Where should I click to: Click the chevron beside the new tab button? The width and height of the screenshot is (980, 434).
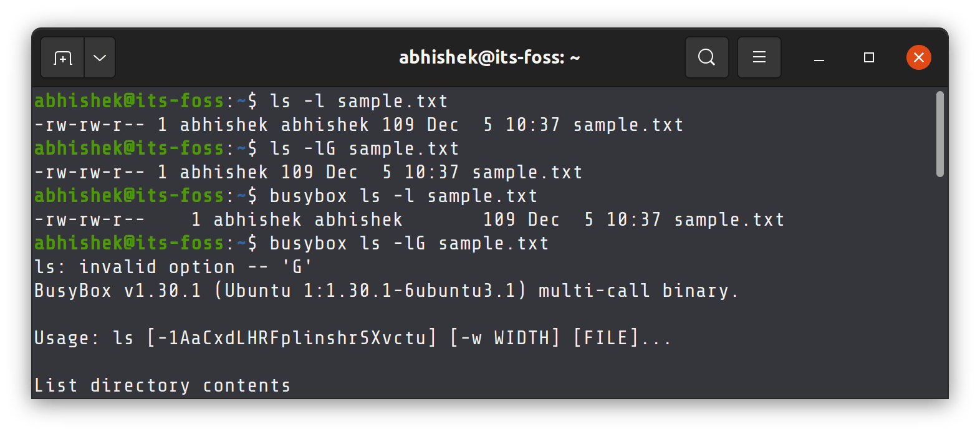[x=99, y=57]
